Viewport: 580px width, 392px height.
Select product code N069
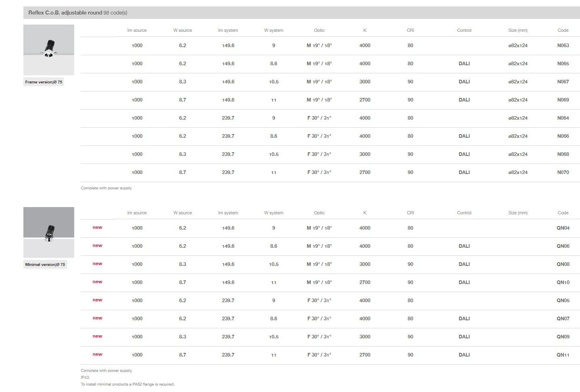[563, 100]
